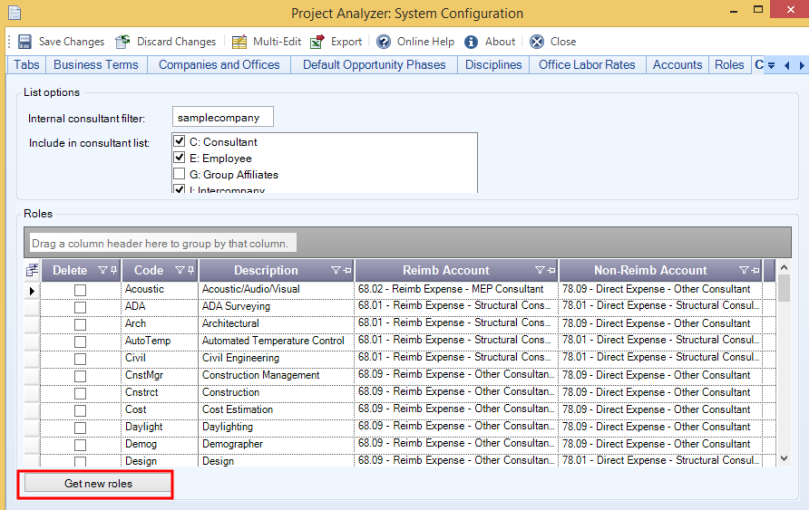The width and height of the screenshot is (809, 510).
Task: Click the Close toolbar icon
Action: [537, 42]
